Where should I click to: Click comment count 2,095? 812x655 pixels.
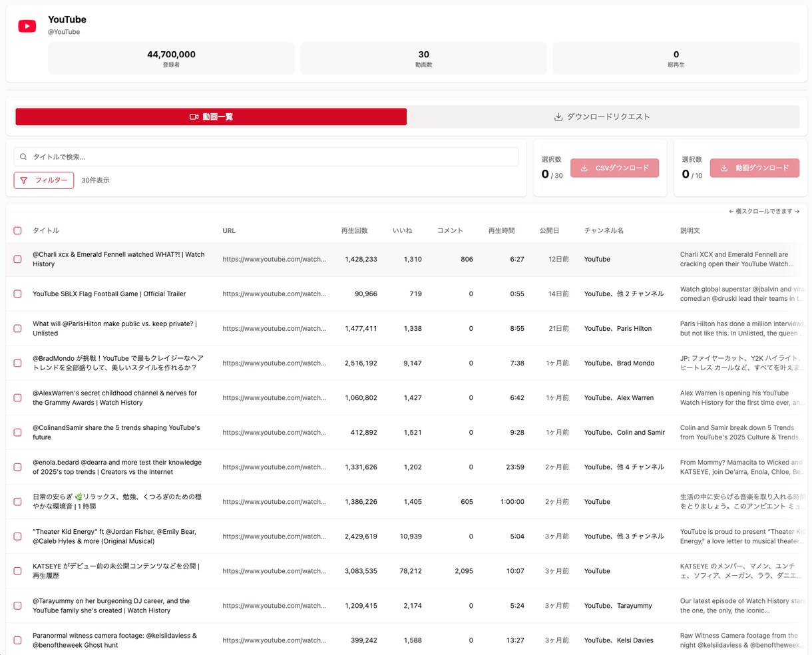pos(464,571)
